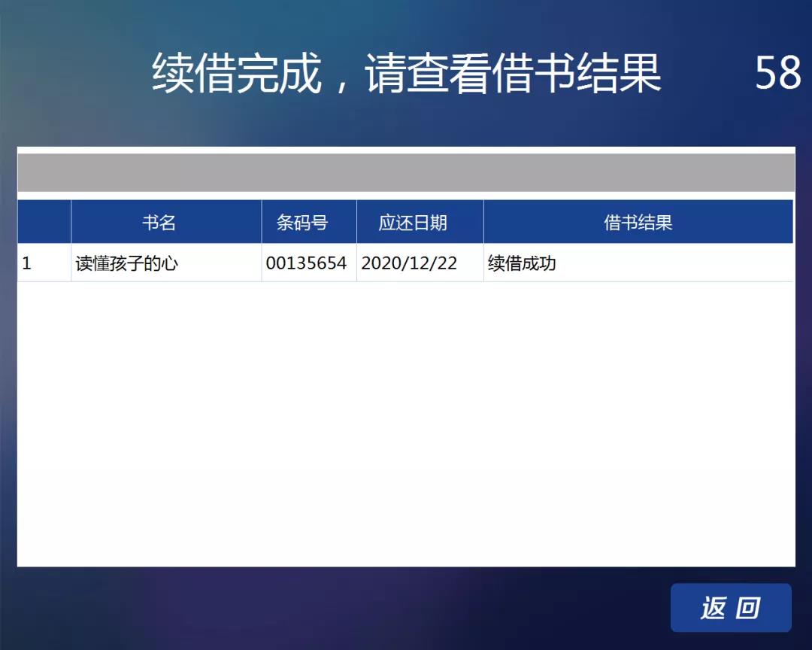Click the countdown timer number 58
The height and width of the screenshot is (650, 812).
[777, 73]
